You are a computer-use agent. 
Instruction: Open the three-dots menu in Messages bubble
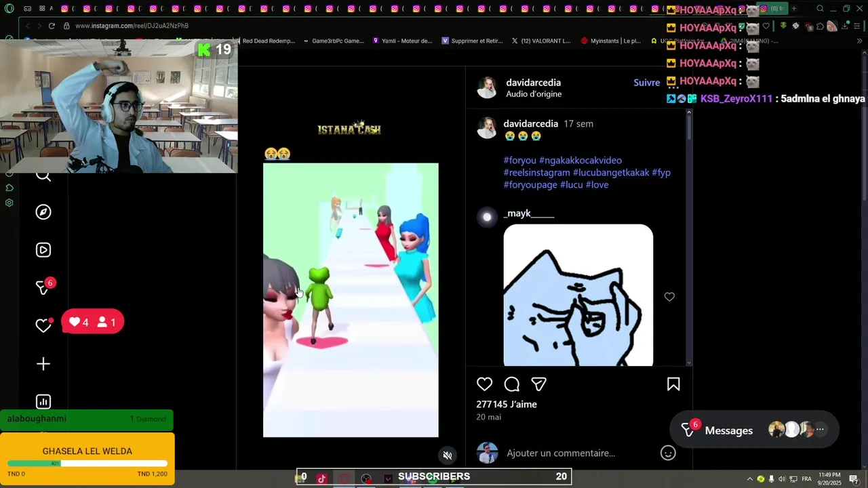click(820, 429)
